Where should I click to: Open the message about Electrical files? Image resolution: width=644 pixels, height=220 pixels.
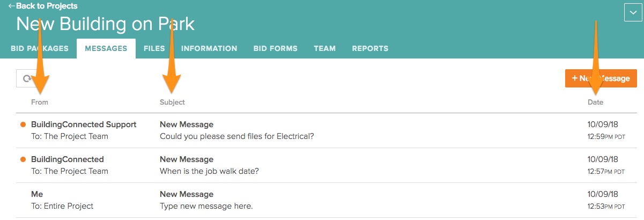[x=236, y=136]
